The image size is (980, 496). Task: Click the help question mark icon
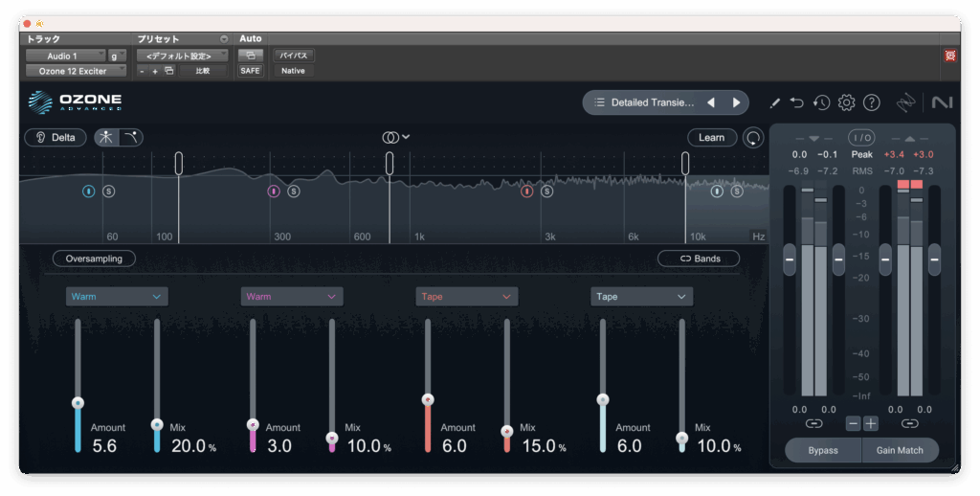[x=871, y=102]
